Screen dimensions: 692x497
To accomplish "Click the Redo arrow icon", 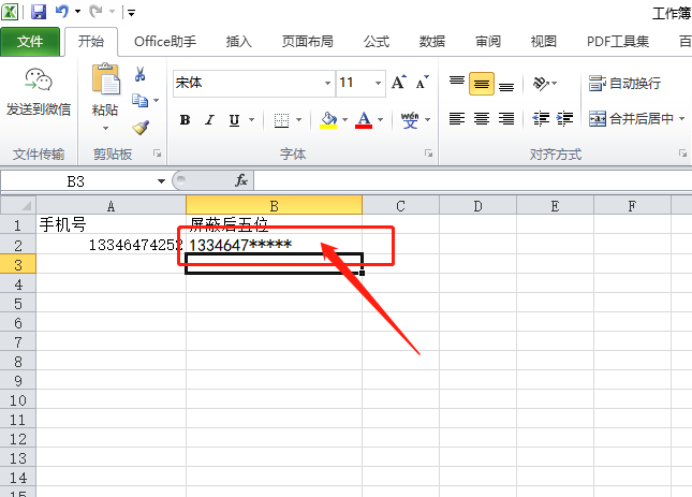I will [96, 11].
